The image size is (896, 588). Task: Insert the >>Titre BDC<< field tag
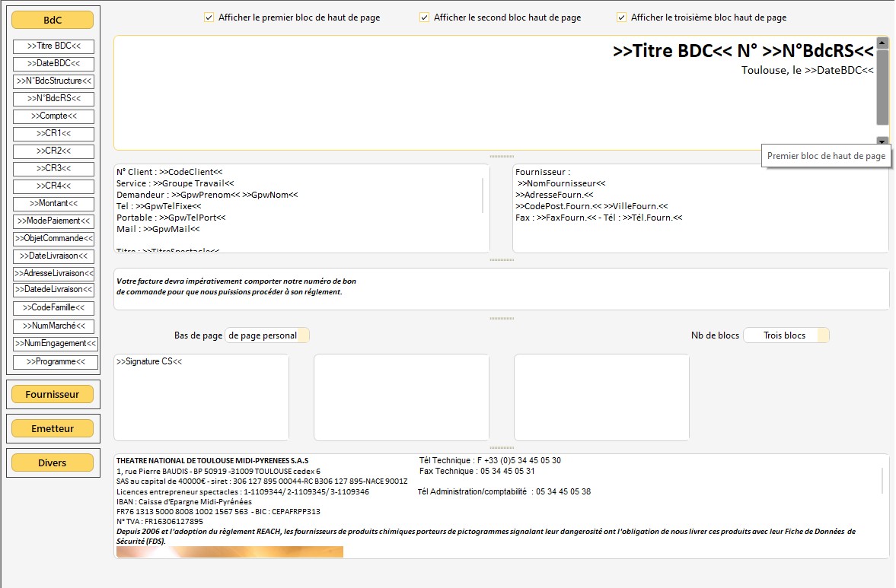53,46
